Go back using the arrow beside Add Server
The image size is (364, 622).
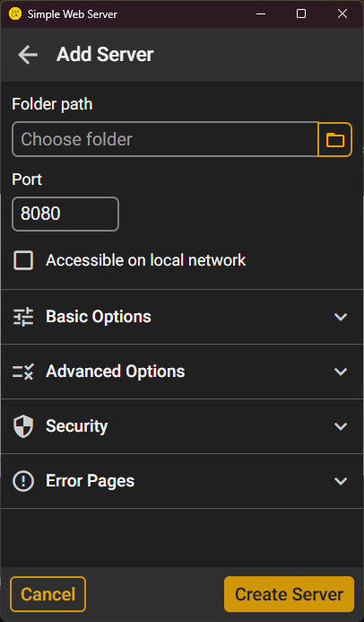click(x=28, y=55)
